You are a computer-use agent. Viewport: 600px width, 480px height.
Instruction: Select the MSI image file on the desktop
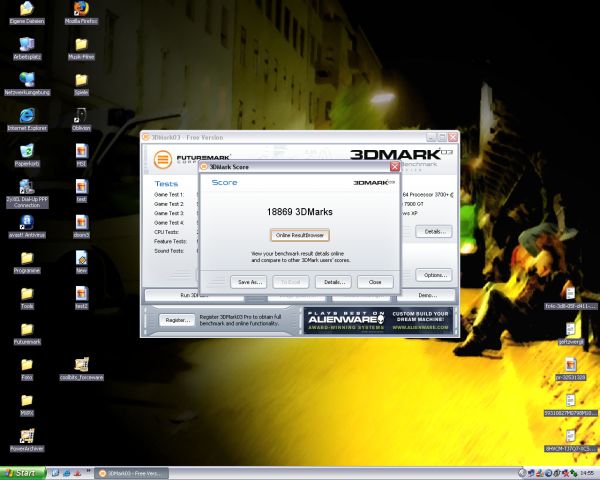pyautogui.click(x=82, y=155)
